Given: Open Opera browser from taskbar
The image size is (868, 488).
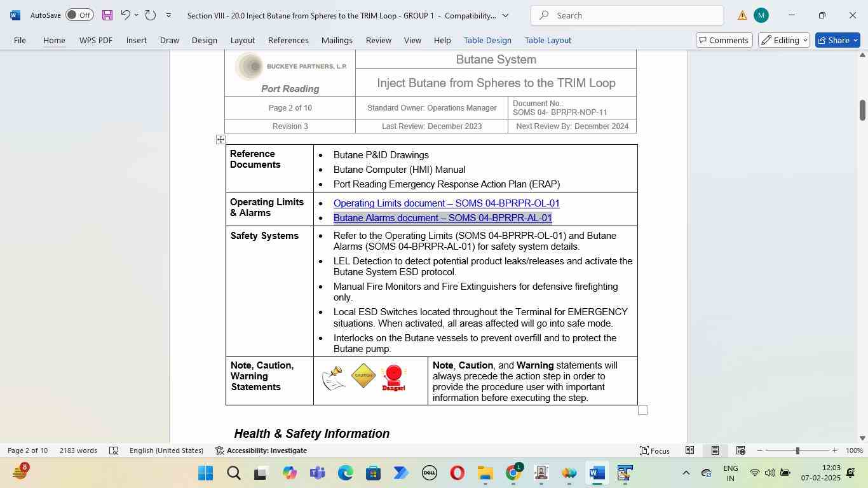Looking at the screenshot, I should click(457, 473).
